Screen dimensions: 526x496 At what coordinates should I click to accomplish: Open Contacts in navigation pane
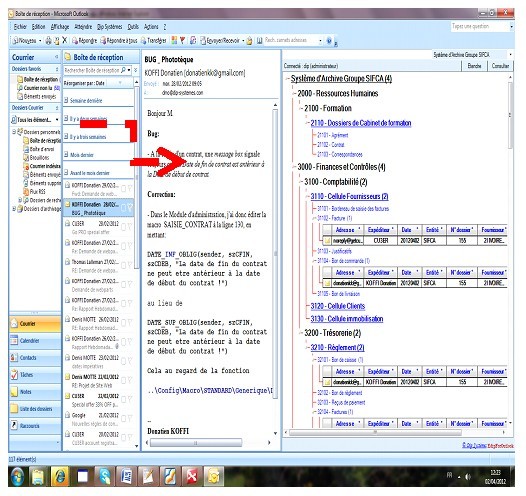(35, 358)
